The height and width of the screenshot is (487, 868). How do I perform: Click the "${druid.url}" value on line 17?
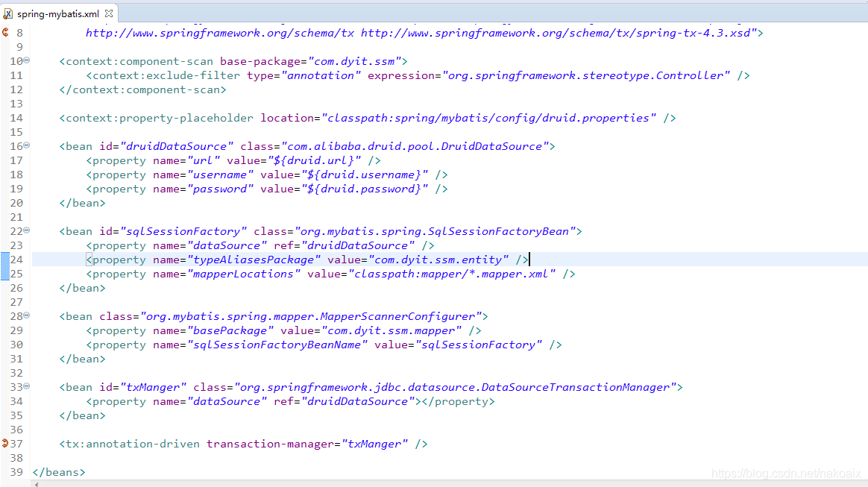coord(314,160)
